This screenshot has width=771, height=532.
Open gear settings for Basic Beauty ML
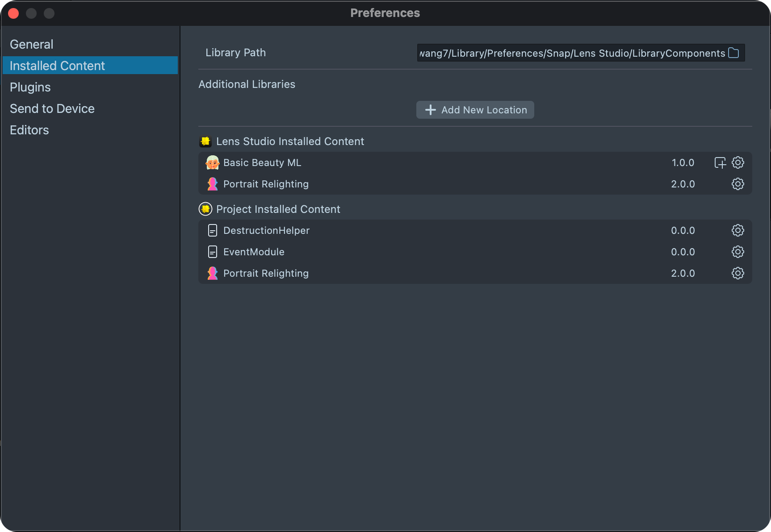pyautogui.click(x=738, y=162)
